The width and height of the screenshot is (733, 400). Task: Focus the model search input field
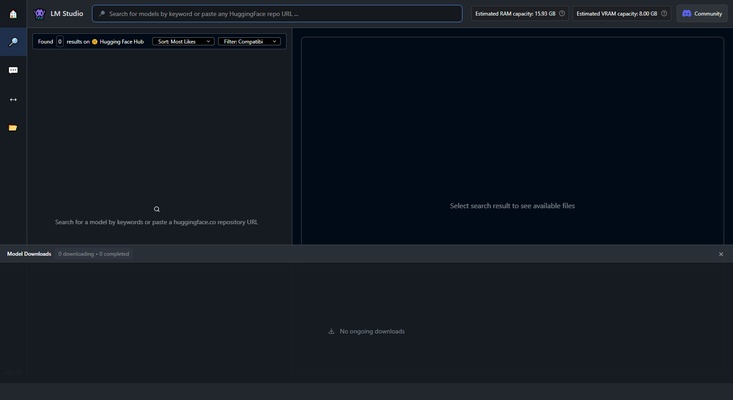point(277,14)
